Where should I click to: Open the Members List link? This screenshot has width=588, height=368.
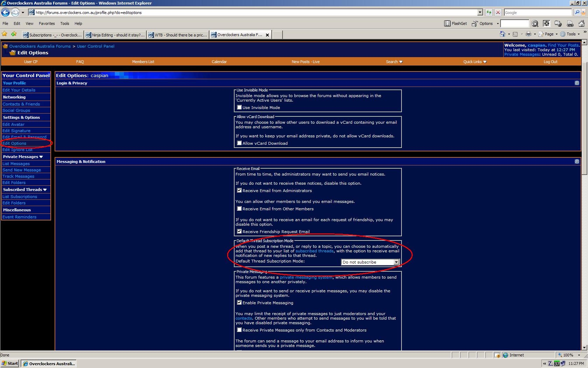pyautogui.click(x=143, y=62)
